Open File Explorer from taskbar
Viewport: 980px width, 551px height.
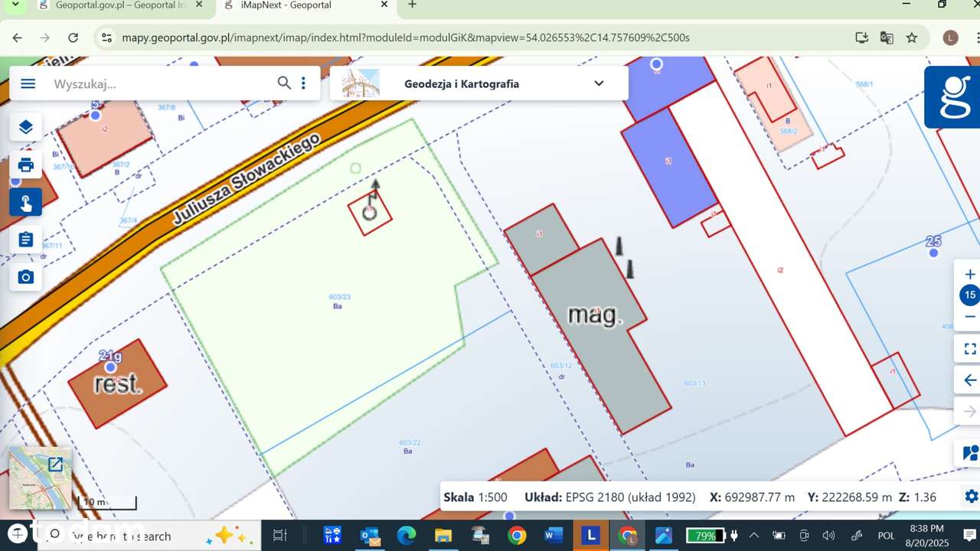pyautogui.click(x=443, y=535)
